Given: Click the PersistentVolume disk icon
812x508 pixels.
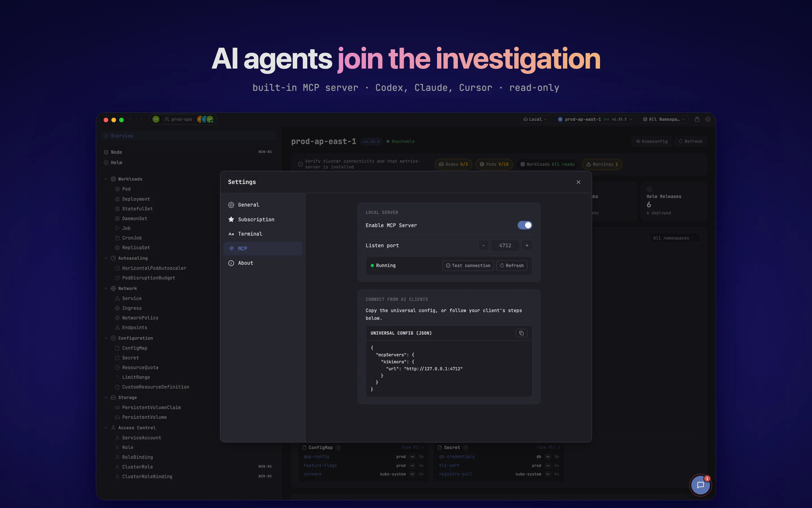Looking at the screenshot, I should click(x=118, y=417).
